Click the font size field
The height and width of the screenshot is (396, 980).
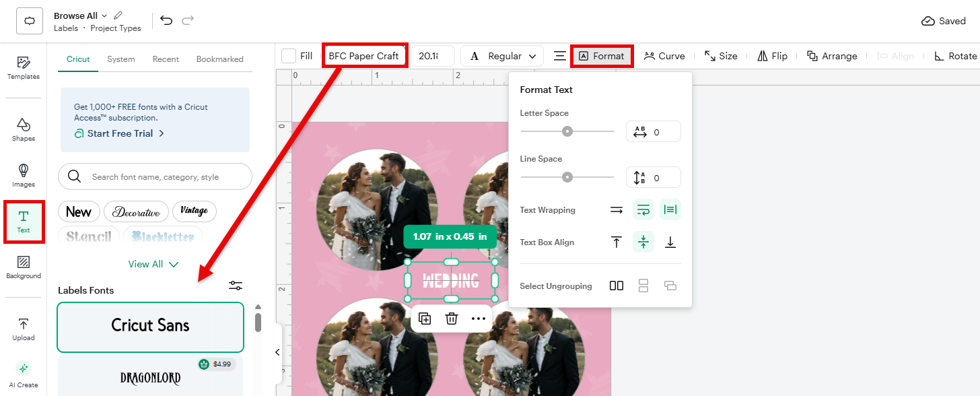coord(433,56)
